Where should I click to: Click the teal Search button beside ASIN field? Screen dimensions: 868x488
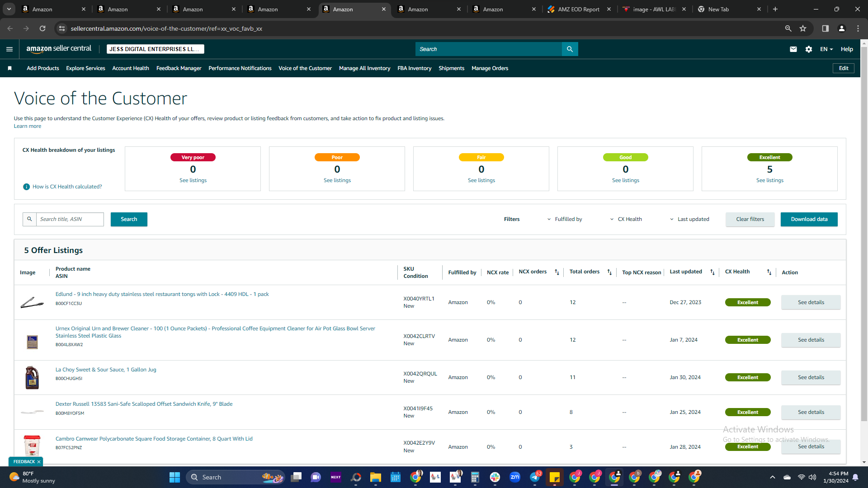(x=129, y=219)
